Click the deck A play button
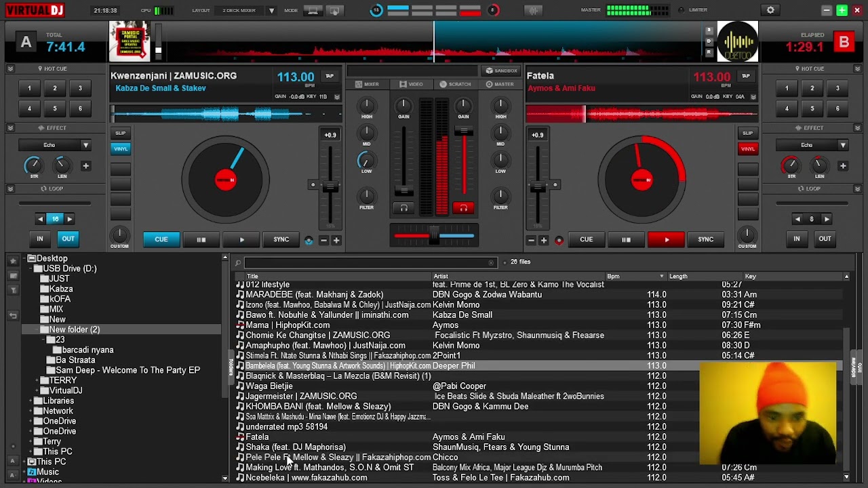Screen dimensions: 868x488 pyautogui.click(x=241, y=239)
